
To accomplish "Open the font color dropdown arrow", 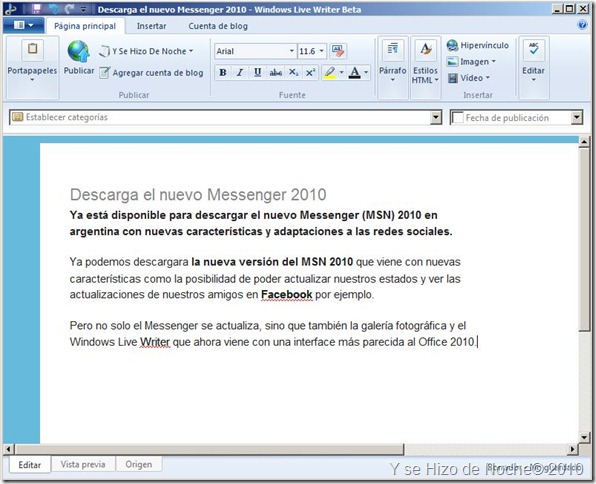I will (366, 72).
